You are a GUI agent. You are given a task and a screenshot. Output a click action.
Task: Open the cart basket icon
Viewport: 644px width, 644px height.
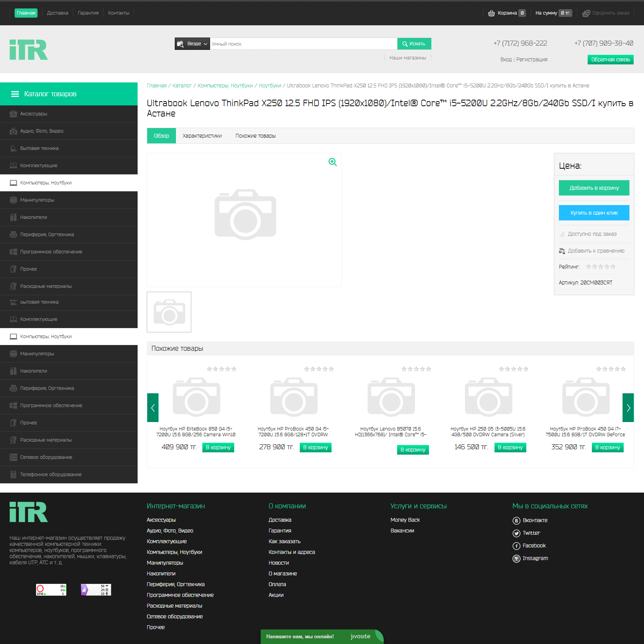point(491,13)
